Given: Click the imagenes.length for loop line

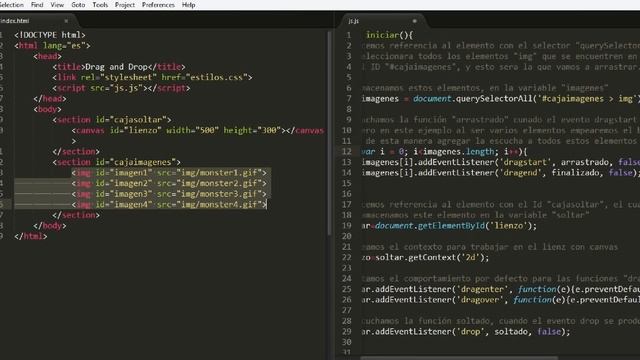Looking at the screenshot, I should (x=444, y=152).
